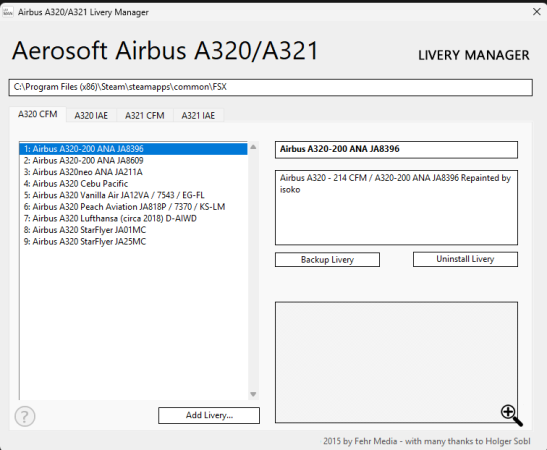Image resolution: width=547 pixels, height=450 pixels.
Task: Click the FSX path input field
Action: point(270,87)
